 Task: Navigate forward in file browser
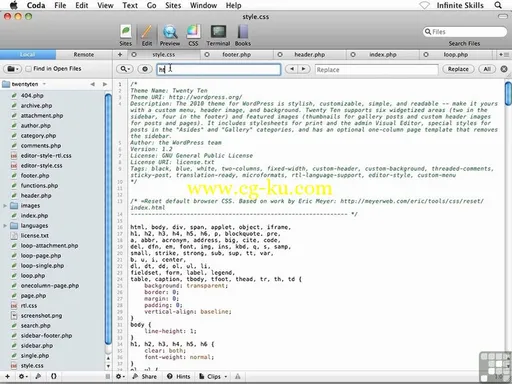click(x=105, y=84)
